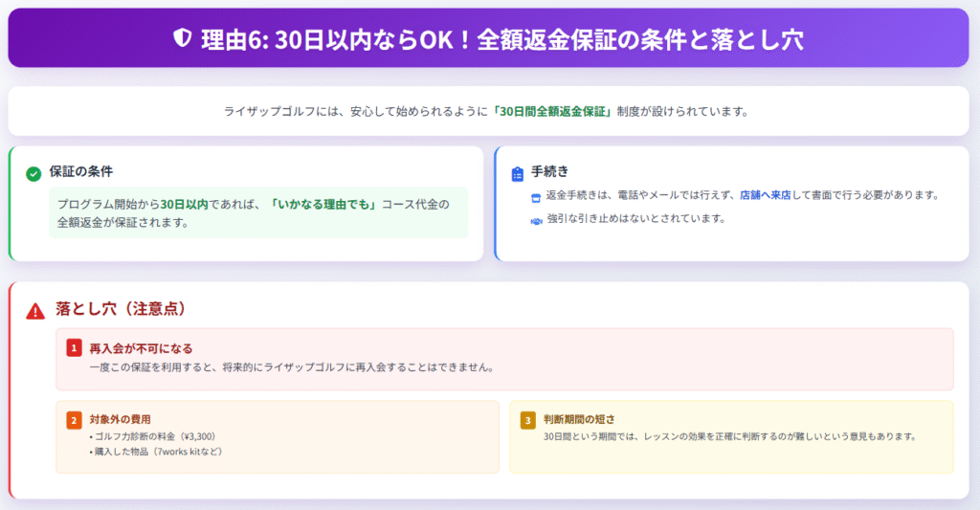This screenshot has height=510, width=980.
Task: Click the sentence starting 一度この保証を利用すると
Action: pyautogui.click(x=293, y=367)
